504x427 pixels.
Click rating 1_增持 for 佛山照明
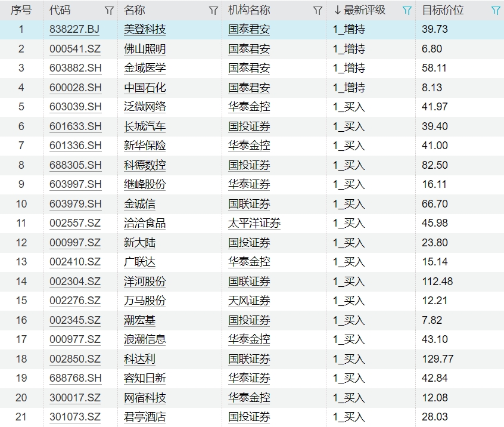349,49
